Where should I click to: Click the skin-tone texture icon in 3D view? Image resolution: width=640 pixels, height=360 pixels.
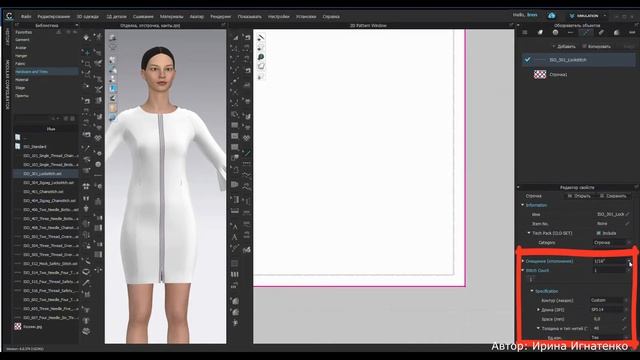(113, 108)
